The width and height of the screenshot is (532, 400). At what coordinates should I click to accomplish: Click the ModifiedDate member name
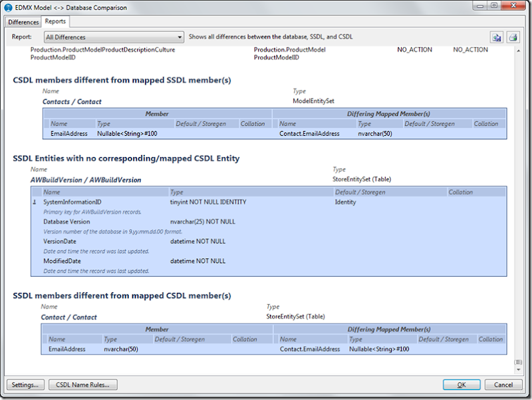[x=62, y=261]
